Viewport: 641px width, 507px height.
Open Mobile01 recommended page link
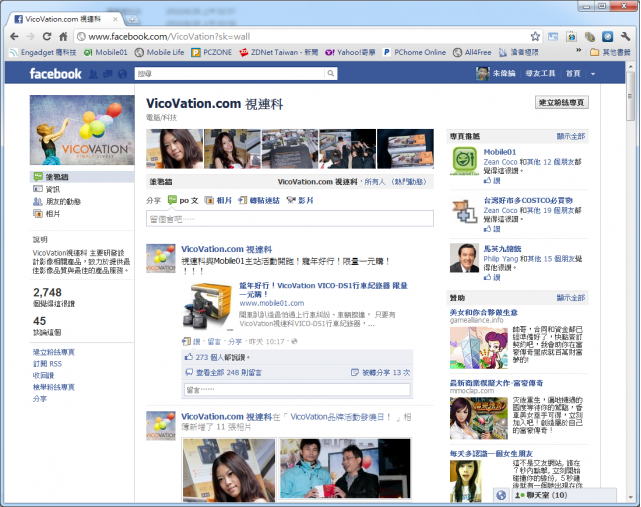click(500, 152)
